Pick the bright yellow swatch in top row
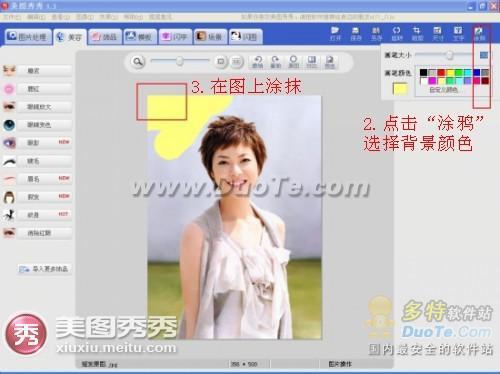This screenshot has height=374, width=500. (450, 73)
